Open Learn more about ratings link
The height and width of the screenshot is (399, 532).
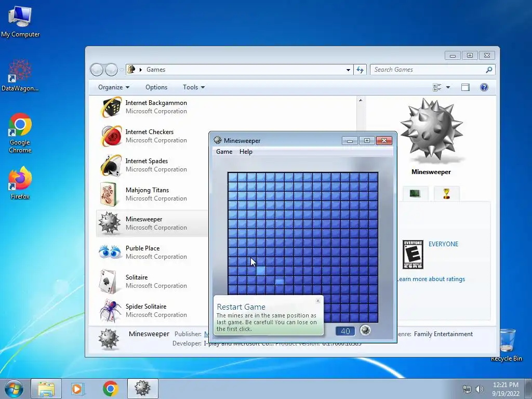[431, 279]
